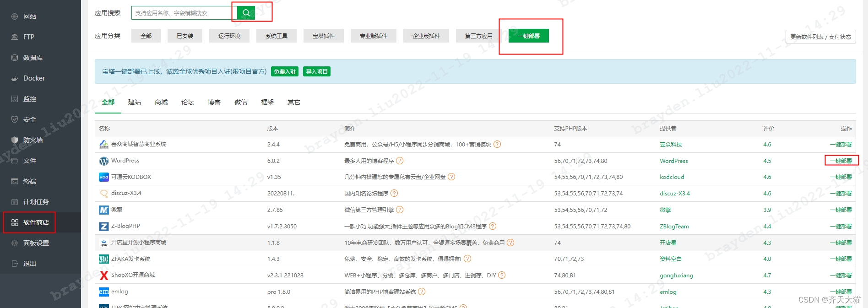
Task: Select the 第三方应用 category
Action: (x=479, y=36)
